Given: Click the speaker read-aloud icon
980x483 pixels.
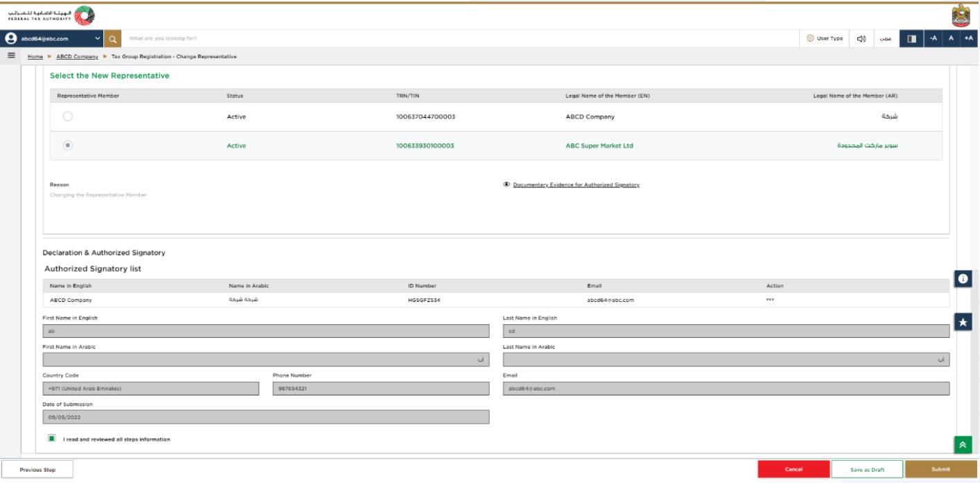Looking at the screenshot, I should click(861, 39).
